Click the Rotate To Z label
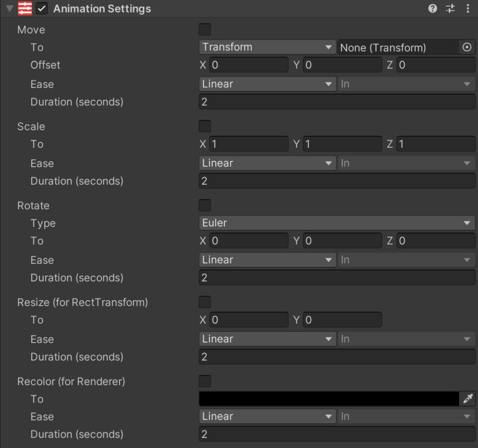 (x=390, y=241)
